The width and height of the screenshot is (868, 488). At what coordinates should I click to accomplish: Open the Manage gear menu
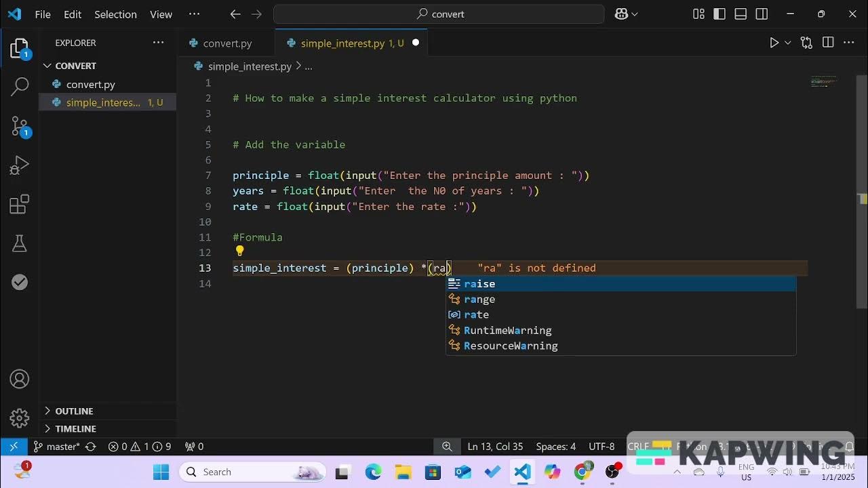(x=20, y=418)
